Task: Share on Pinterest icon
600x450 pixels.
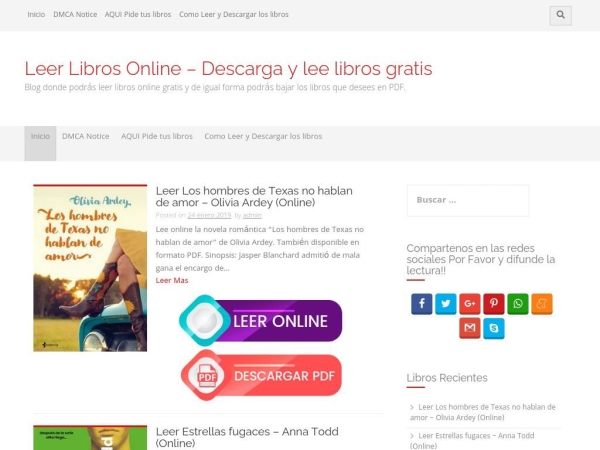Action: pyautogui.click(x=494, y=304)
